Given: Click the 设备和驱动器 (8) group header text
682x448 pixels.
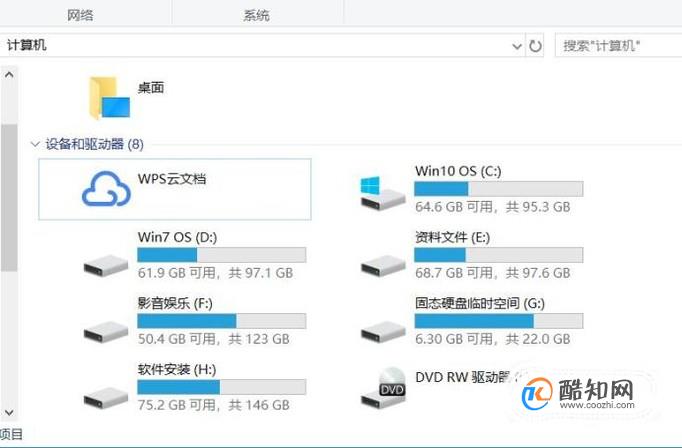Looking at the screenshot, I should point(94,144).
